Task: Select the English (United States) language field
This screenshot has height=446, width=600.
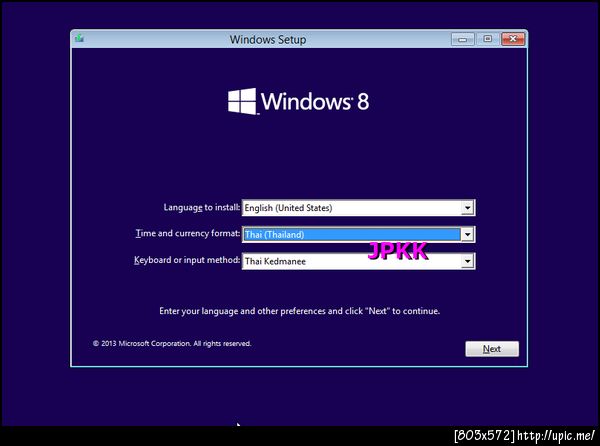Action: pos(359,208)
